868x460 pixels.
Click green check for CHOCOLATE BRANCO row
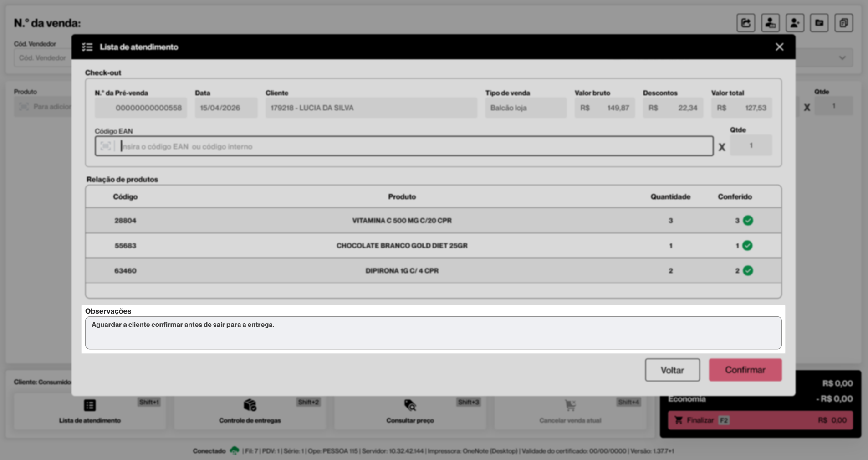pyautogui.click(x=747, y=246)
